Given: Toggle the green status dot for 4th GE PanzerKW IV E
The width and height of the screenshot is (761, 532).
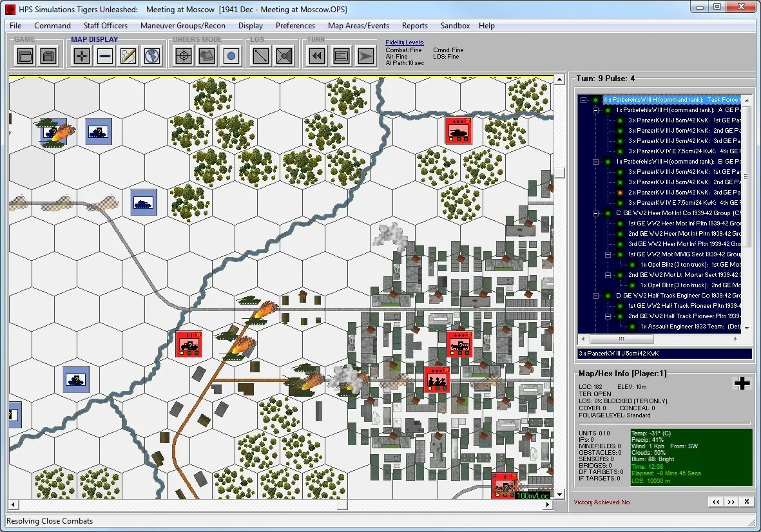Looking at the screenshot, I should coord(621,151).
